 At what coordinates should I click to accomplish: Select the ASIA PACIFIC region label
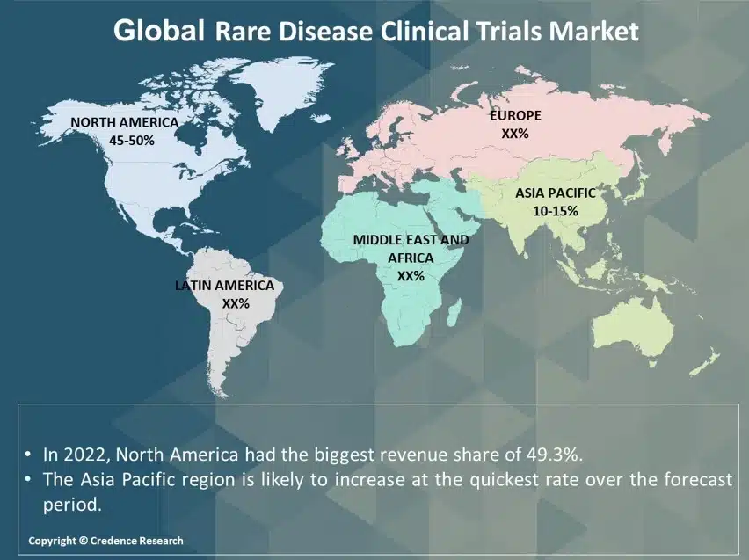[555, 193]
